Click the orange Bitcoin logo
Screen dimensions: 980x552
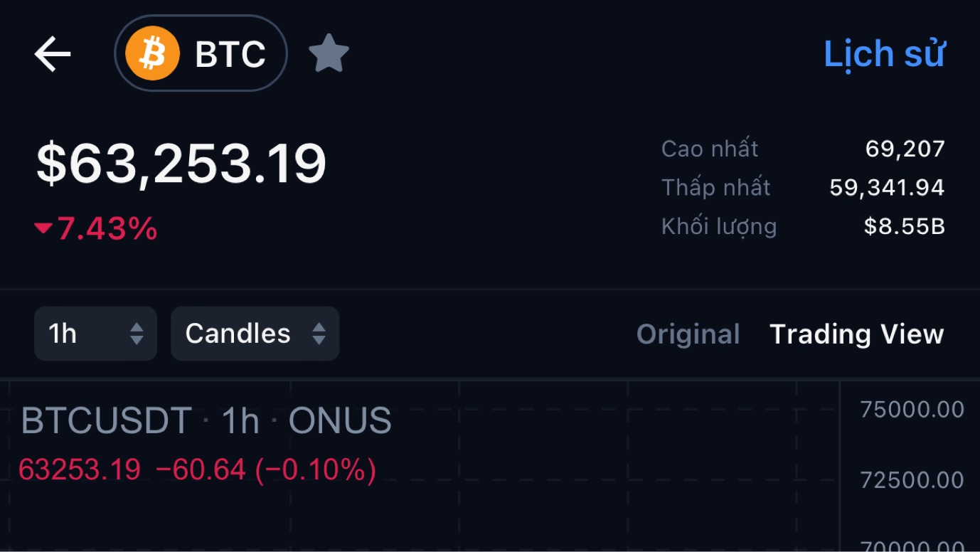coord(152,53)
